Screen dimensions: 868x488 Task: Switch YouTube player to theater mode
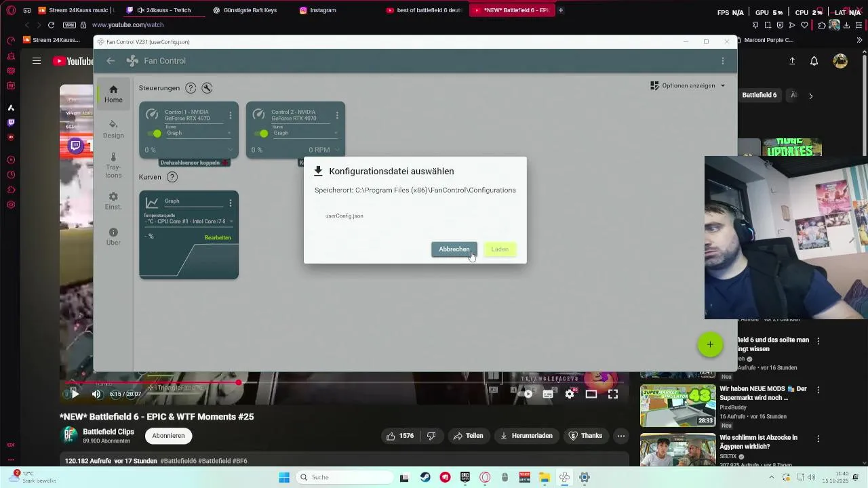591,394
